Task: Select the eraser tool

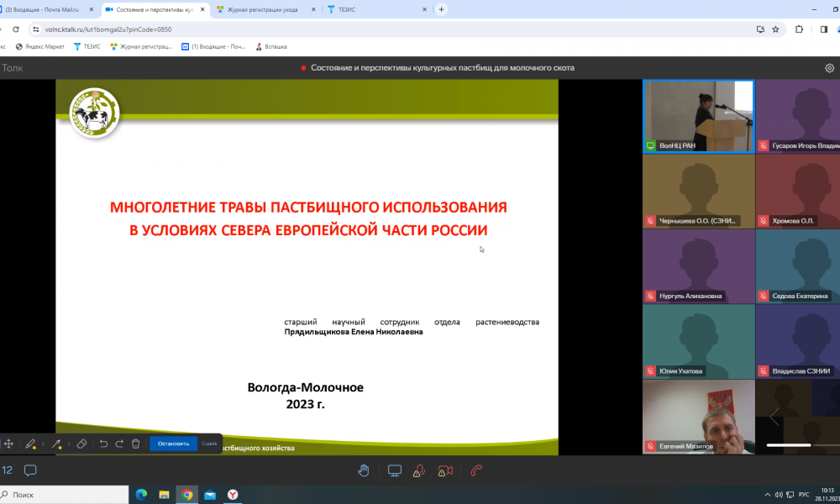Action: click(x=81, y=444)
